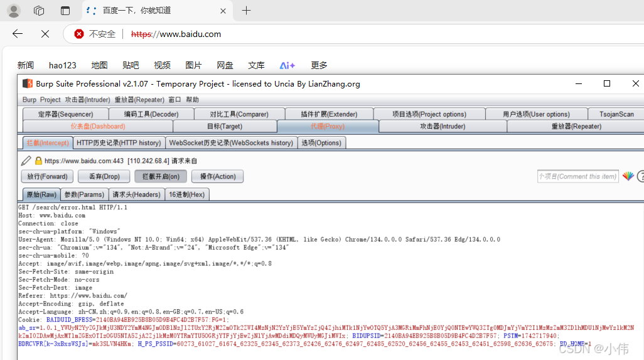Switch to the 对比工具(Comparer) tab
The image size is (644, 360).
pyautogui.click(x=239, y=114)
